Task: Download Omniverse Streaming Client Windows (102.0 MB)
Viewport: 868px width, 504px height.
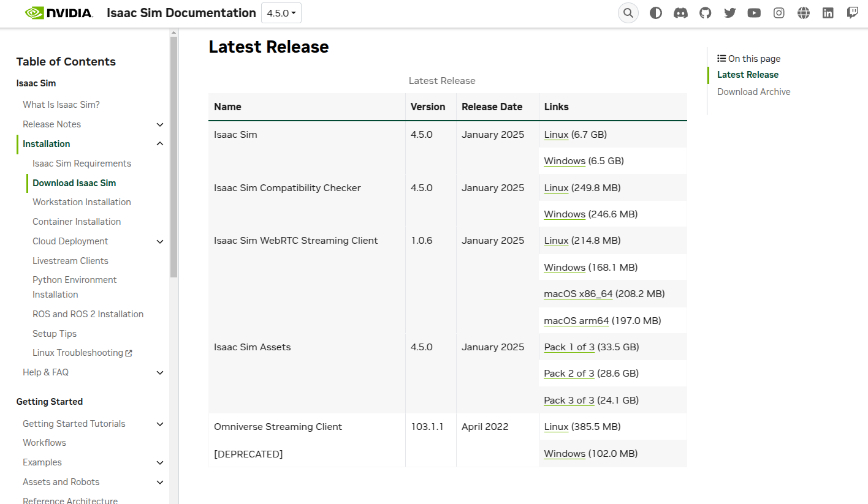Action: pyautogui.click(x=565, y=454)
